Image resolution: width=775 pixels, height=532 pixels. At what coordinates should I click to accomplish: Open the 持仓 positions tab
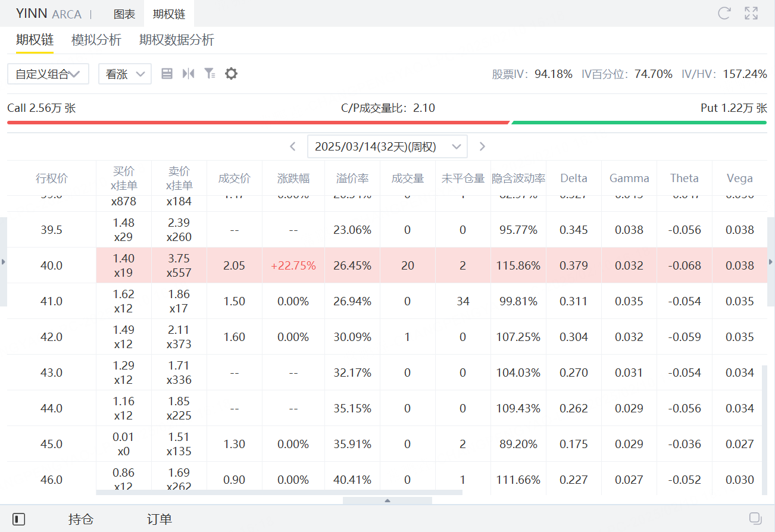81,519
